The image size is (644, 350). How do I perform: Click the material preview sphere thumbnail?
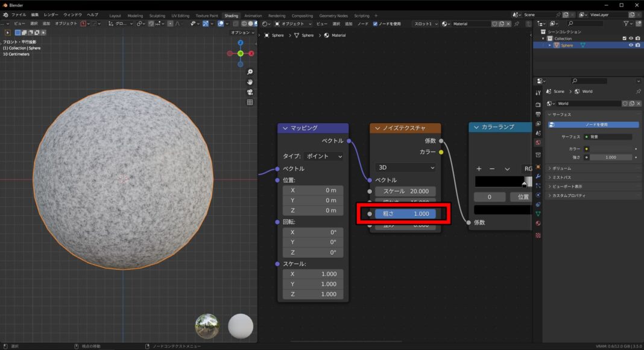tap(240, 325)
